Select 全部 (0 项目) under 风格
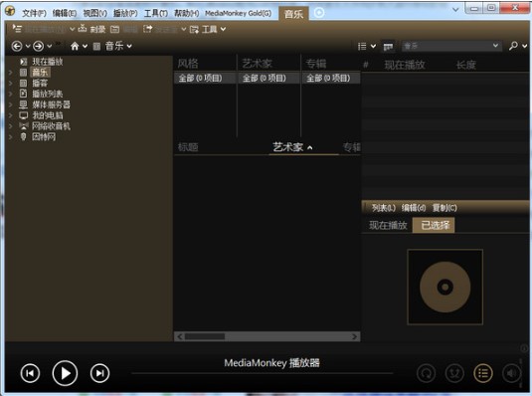 click(x=205, y=79)
